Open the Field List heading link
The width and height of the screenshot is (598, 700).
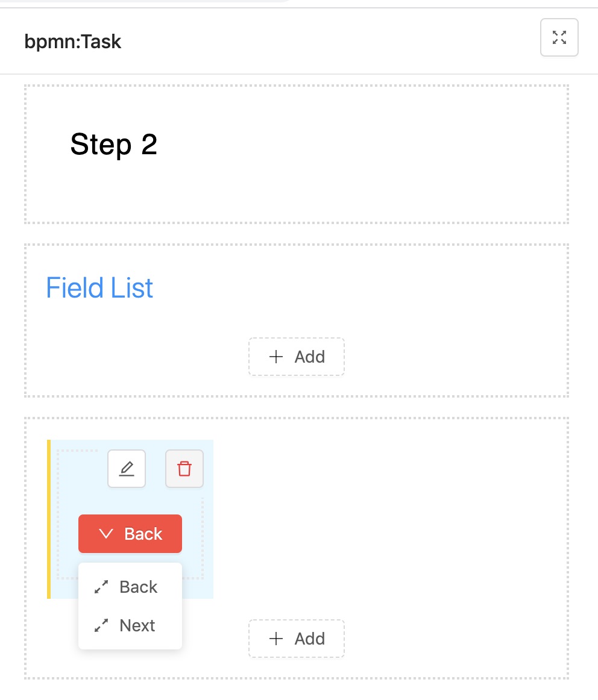99,287
